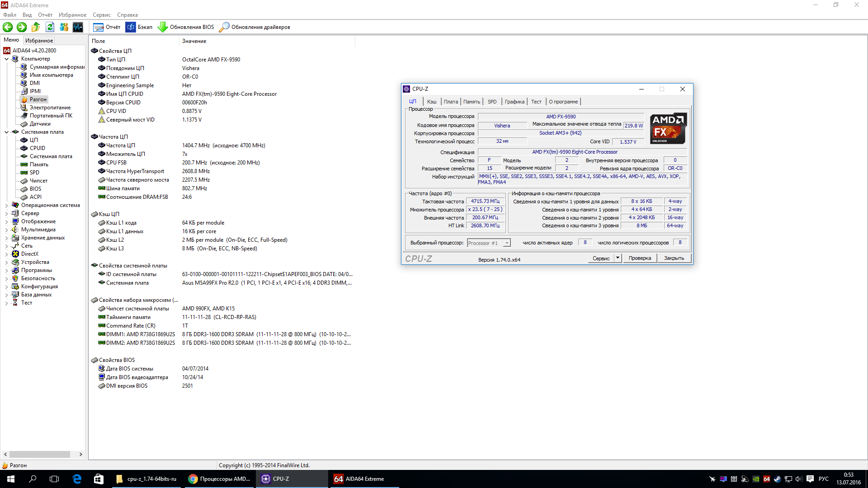Click the tree panel horizontal scrollbar
This screenshot has width=868, height=488.
tap(40, 454)
